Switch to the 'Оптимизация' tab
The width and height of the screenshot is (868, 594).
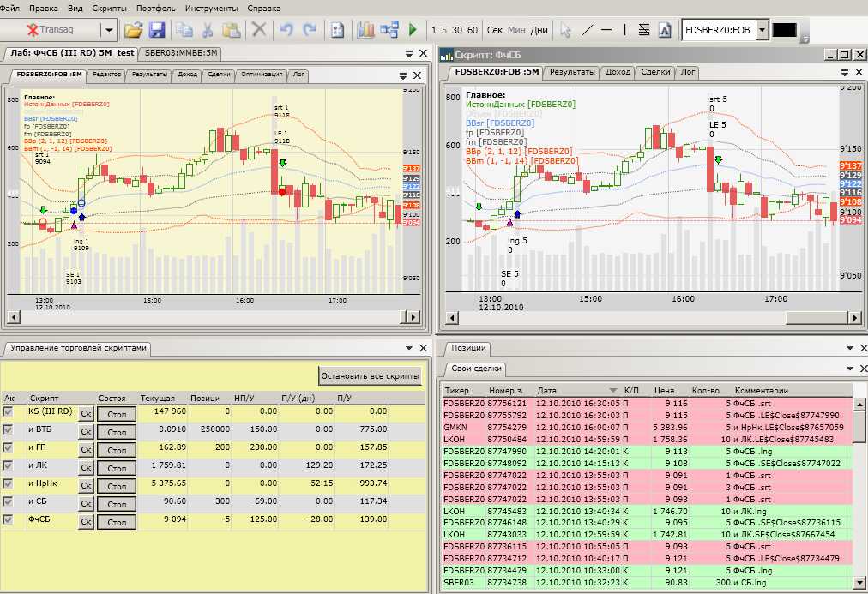262,75
